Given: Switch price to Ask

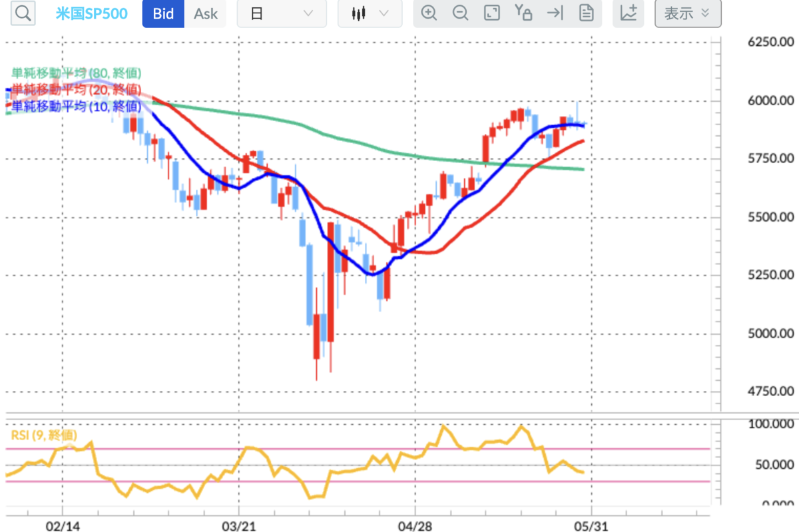Looking at the screenshot, I should [x=205, y=13].
